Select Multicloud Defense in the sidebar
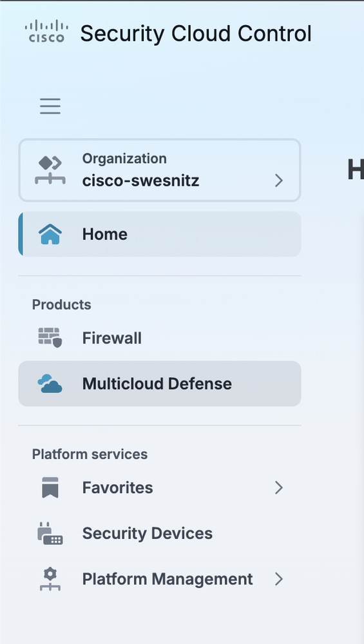This screenshot has width=364, height=644. 160,384
